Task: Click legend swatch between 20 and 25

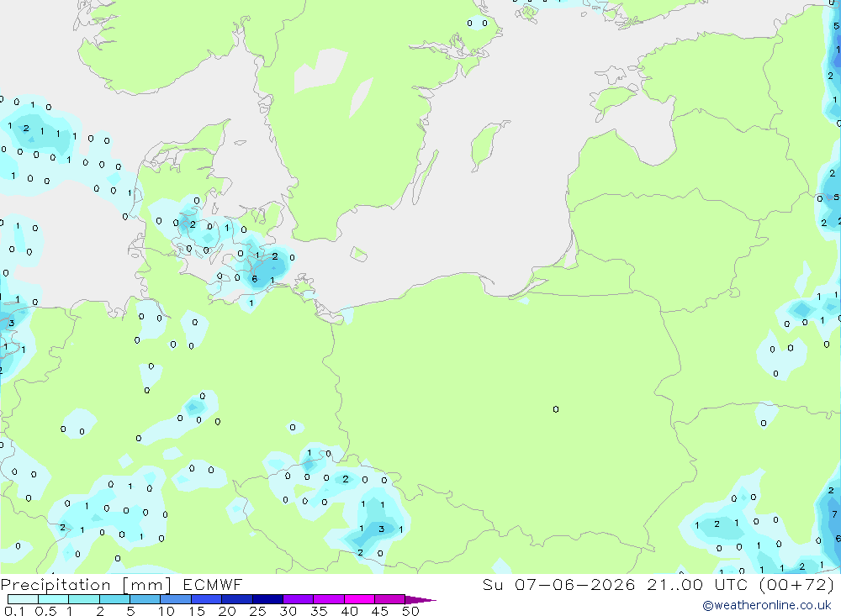Action: pos(237,599)
